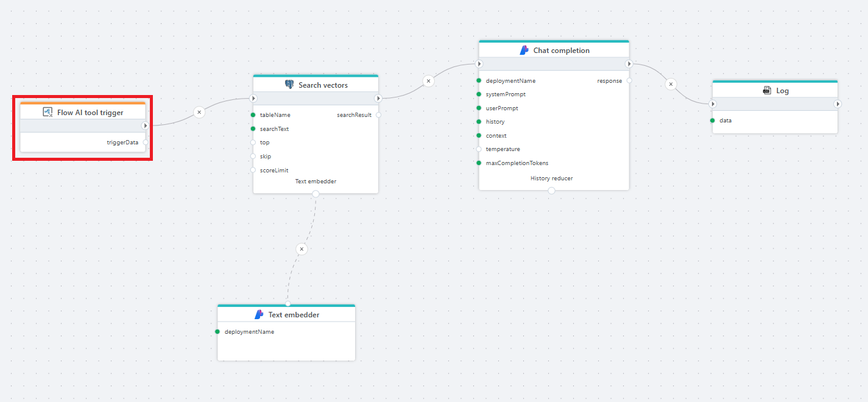Screen dimensions: 868x402
Task: Click the Text embedder node icon
Action: tap(259, 315)
